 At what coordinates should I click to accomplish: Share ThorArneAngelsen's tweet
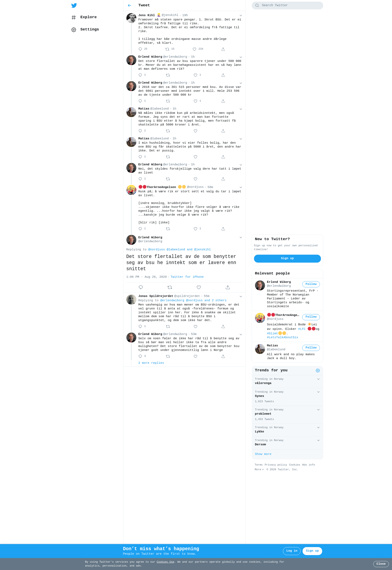pyautogui.click(x=223, y=229)
